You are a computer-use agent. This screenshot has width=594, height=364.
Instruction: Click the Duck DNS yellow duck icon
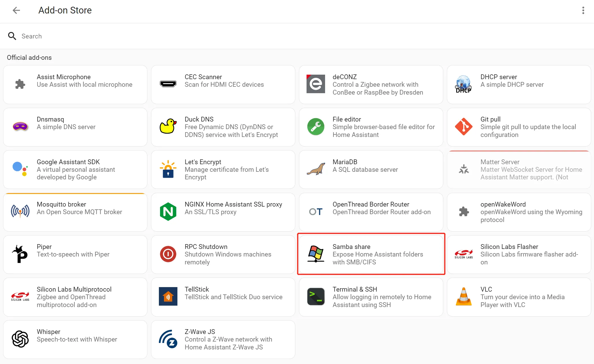click(x=168, y=127)
